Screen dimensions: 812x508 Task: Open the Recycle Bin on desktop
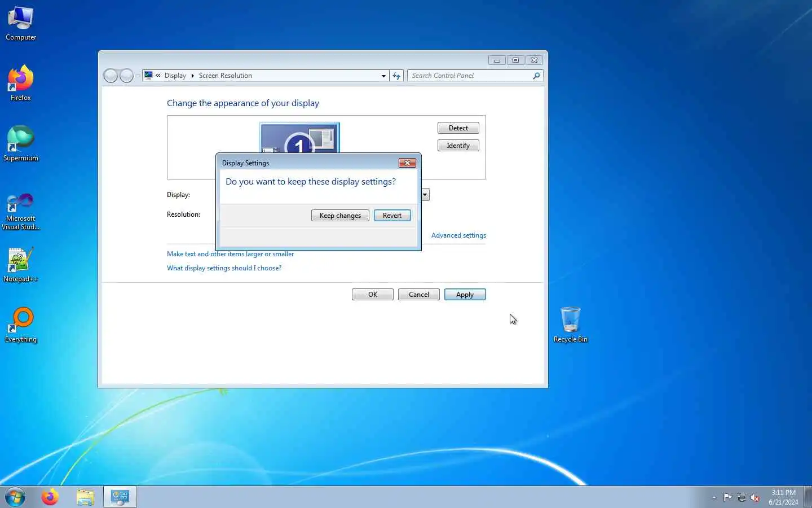[x=571, y=325]
